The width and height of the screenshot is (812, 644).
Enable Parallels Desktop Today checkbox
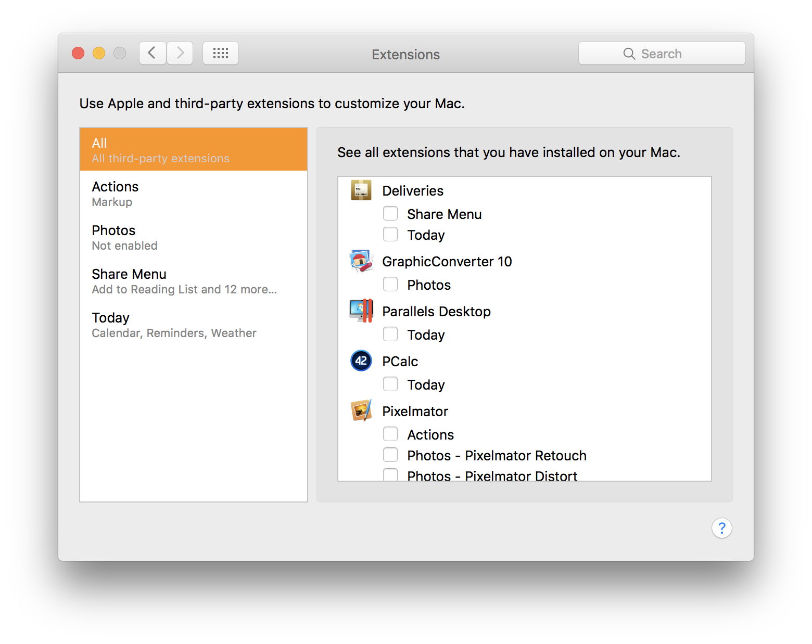pyautogui.click(x=390, y=334)
